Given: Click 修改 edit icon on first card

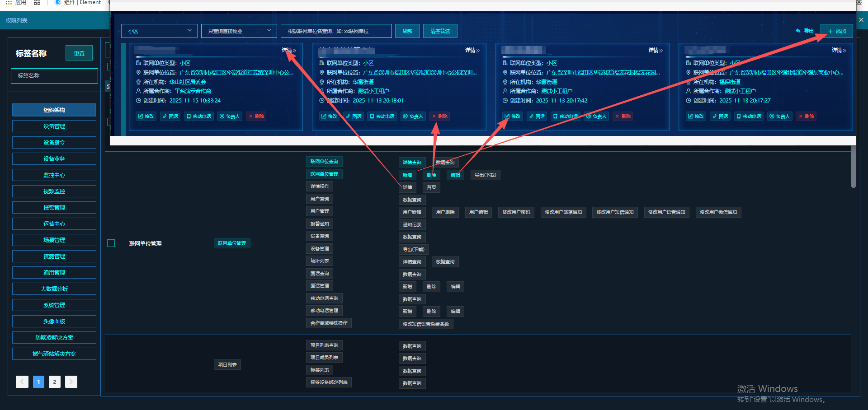Looking at the screenshot, I should pyautogui.click(x=140, y=116).
